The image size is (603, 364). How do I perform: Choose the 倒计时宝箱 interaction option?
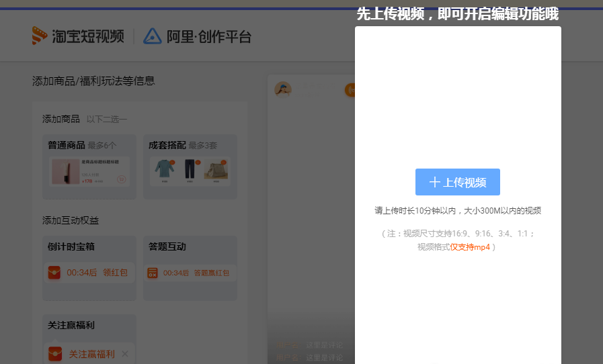coord(71,246)
